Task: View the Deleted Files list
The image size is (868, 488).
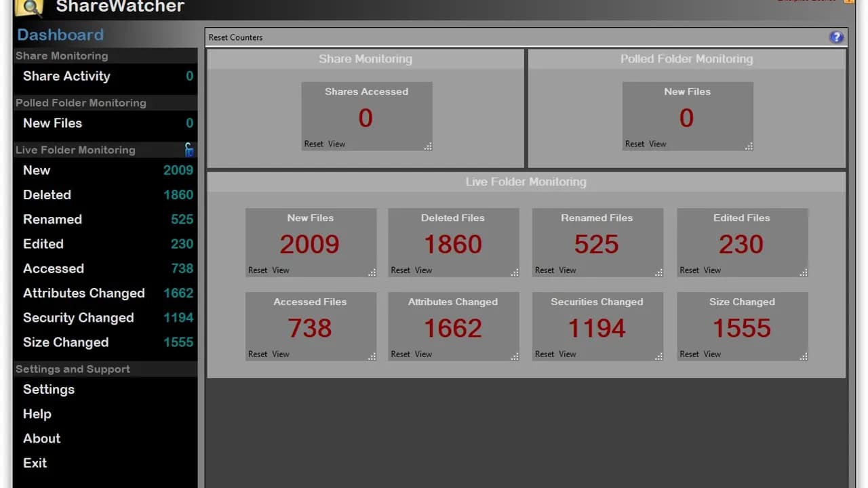Action: coord(424,270)
